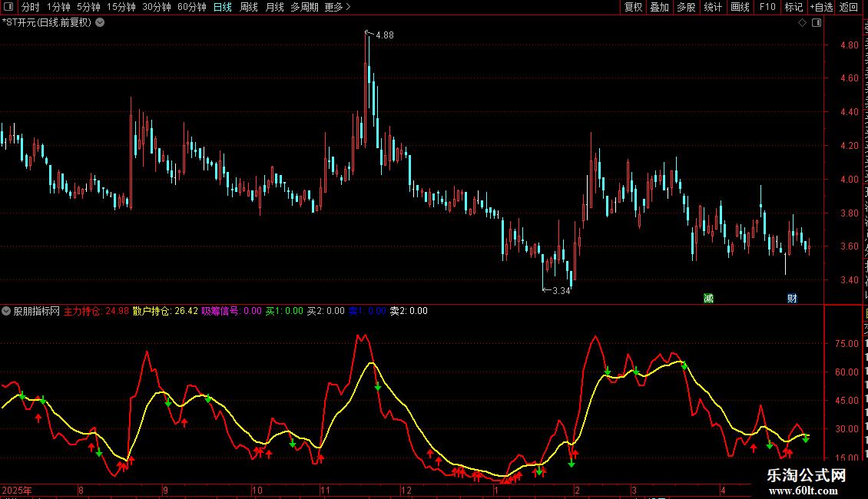Click month 11 on the time axis

[x=325, y=490]
